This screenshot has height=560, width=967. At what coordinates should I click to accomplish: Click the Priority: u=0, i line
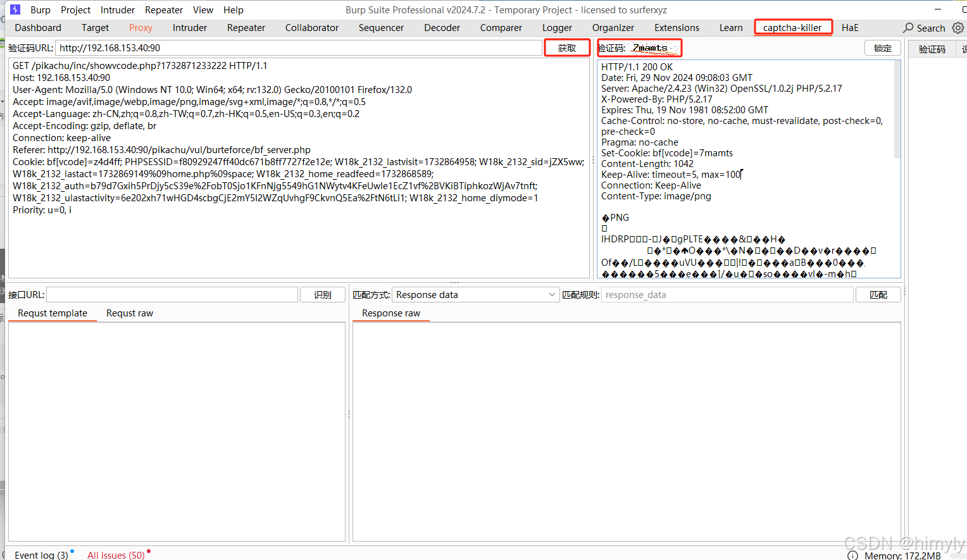pos(42,210)
